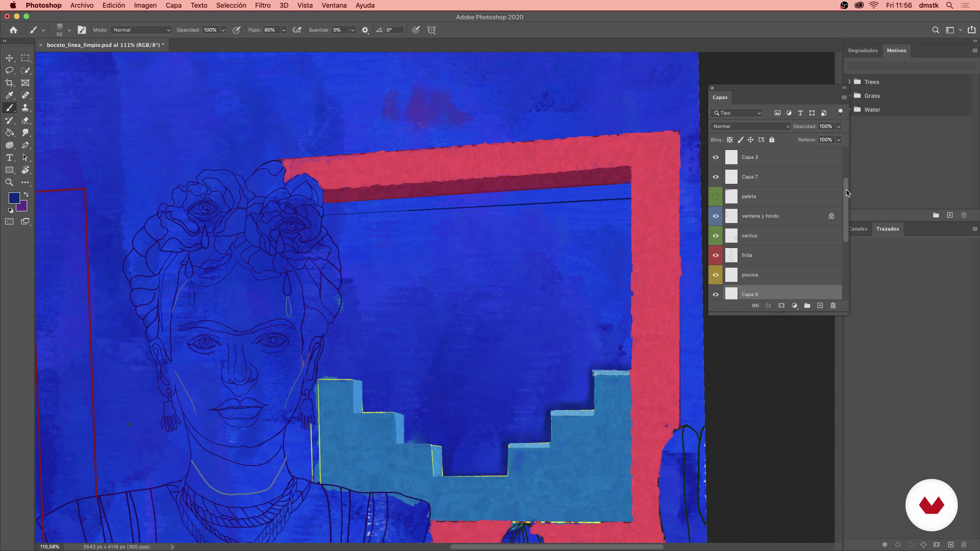Select the Lasso tool
Image resolution: width=980 pixels, height=551 pixels.
coord(9,70)
